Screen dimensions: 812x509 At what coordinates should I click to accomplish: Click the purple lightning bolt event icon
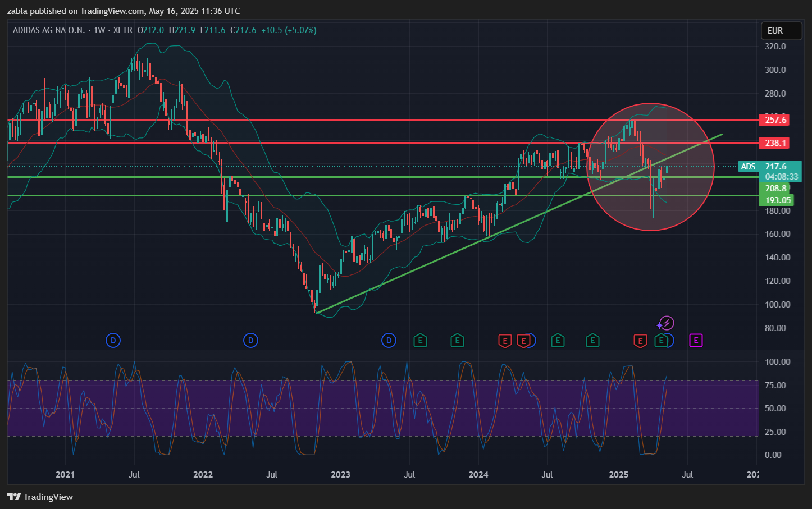pos(666,323)
